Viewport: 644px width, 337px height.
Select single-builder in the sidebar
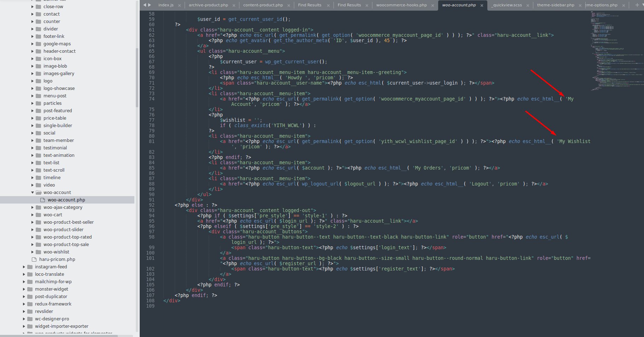coord(58,125)
